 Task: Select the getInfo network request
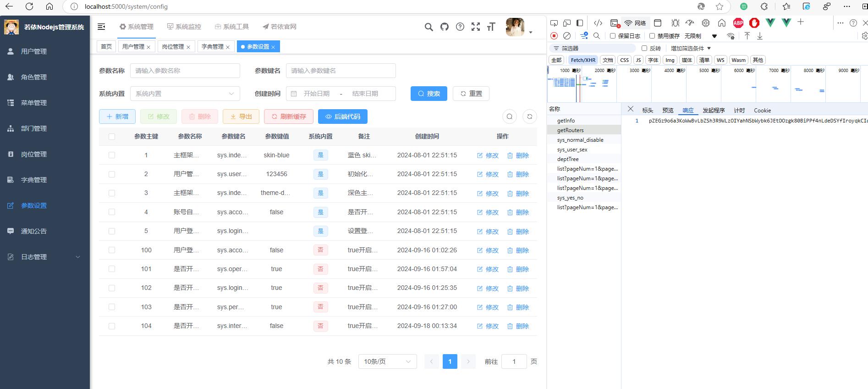(584, 121)
